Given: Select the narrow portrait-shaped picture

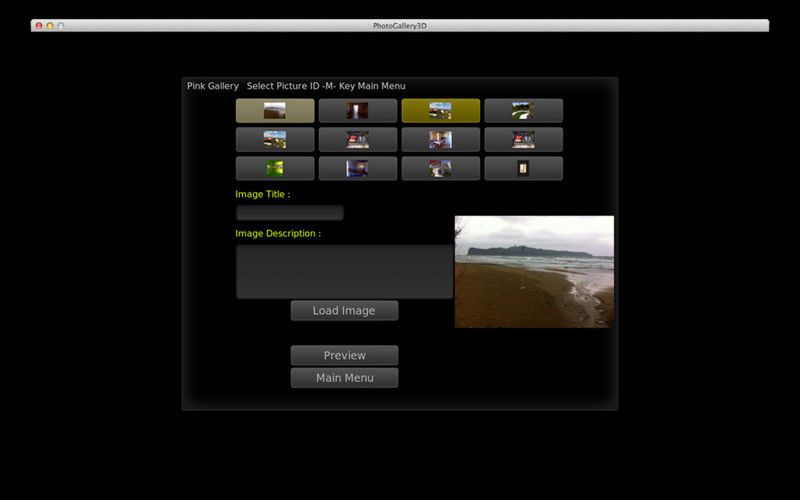Looking at the screenshot, I should tap(523, 168).
